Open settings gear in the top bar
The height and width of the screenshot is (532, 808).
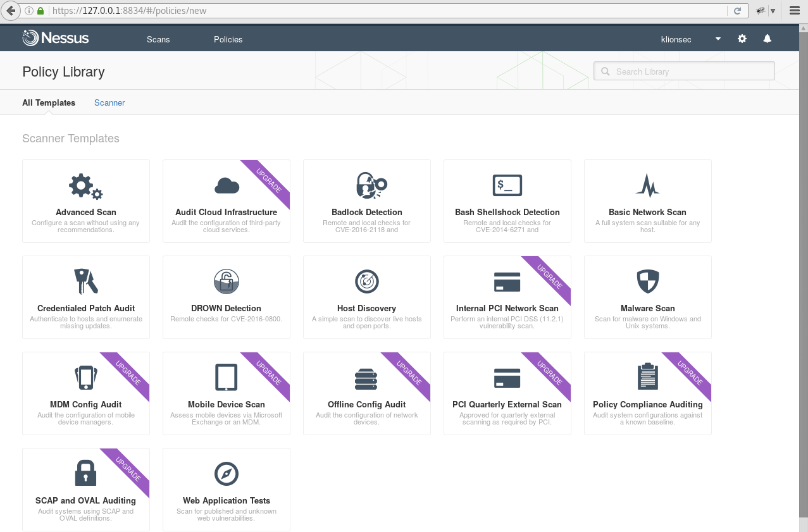(x=742, y=39)
